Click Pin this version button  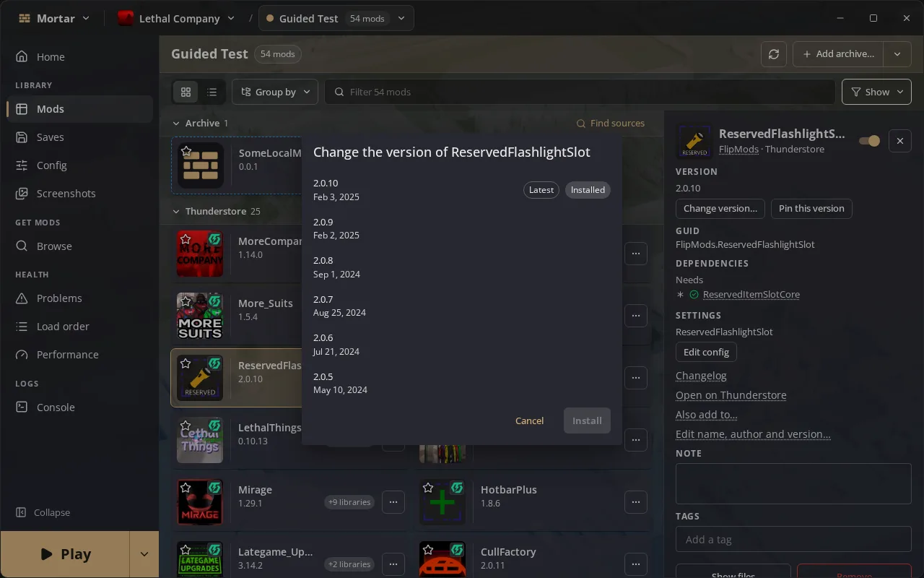(811, 208)
